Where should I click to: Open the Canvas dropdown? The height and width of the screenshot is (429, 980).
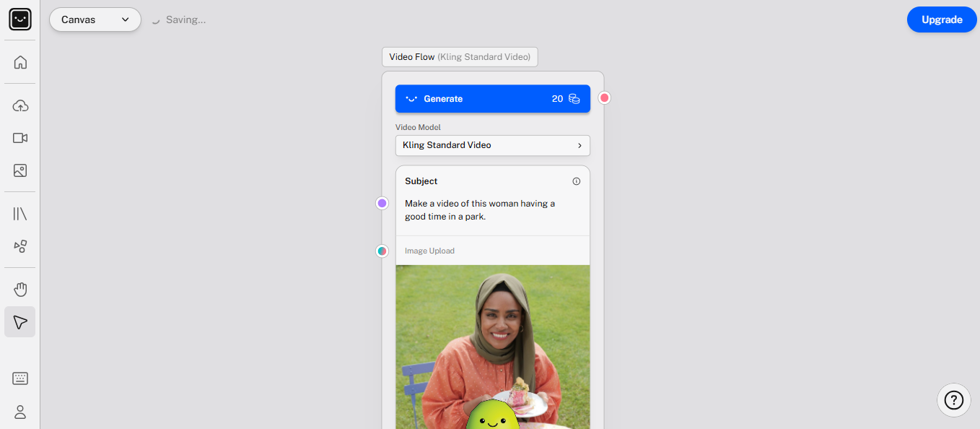[95, 19]
